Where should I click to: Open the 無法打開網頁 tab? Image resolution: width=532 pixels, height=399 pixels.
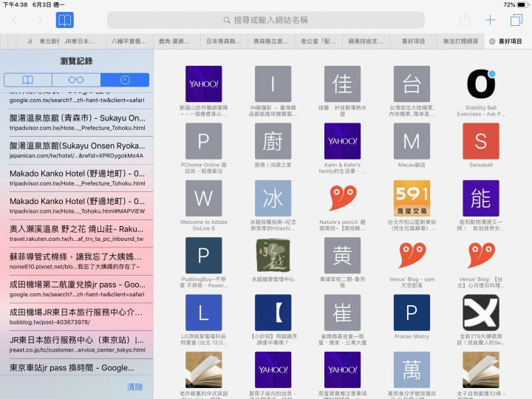pos(460,41)
